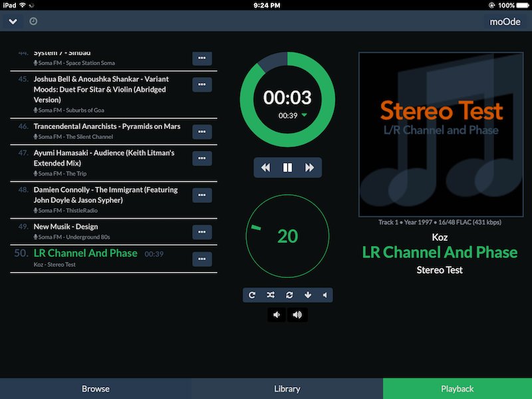Click Soma FM - ThistleRadio station label
The image size is (532, 399).
65,211
